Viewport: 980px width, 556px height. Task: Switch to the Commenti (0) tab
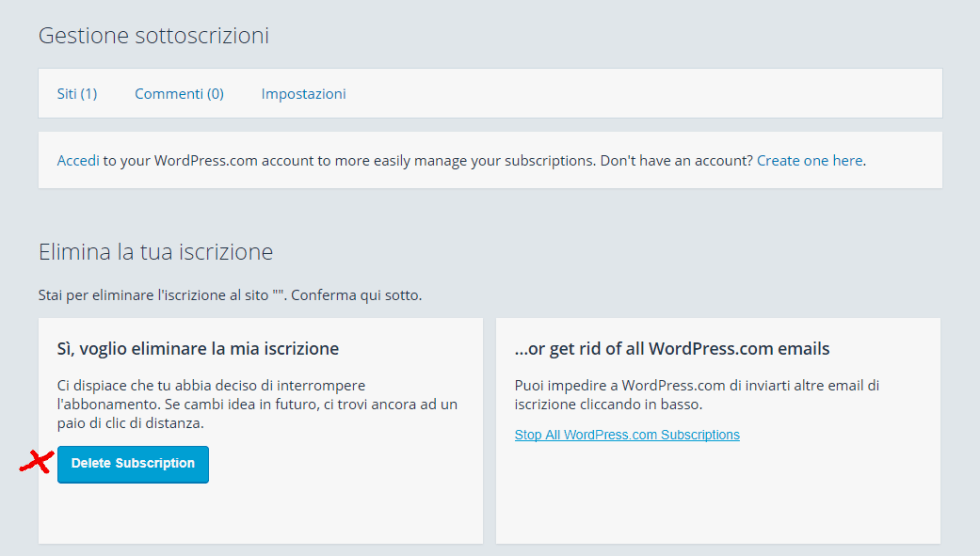[179, 94]
